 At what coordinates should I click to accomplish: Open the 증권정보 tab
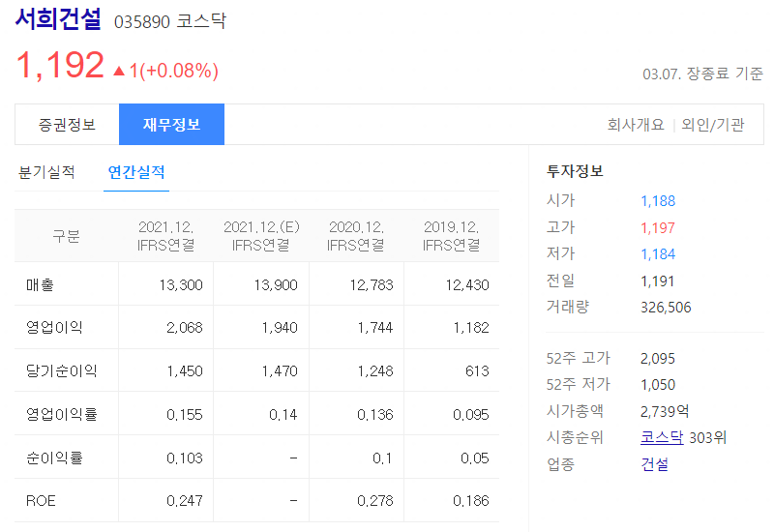(67, 125)
